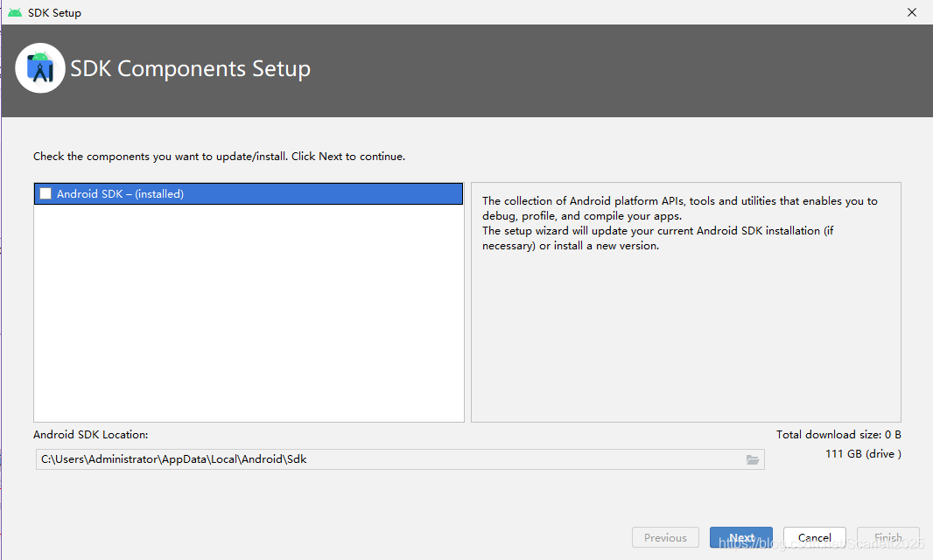Click the Next button
This screenshot has width=933, height=560.
click(740, 537)
